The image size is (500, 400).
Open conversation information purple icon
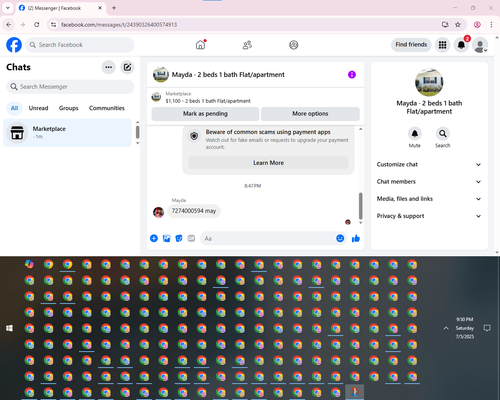[352, 75]
